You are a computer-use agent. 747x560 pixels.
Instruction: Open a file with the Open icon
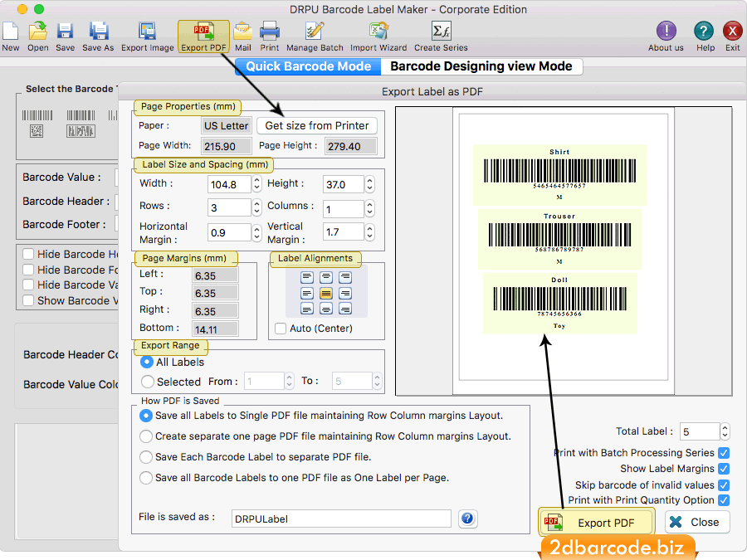click(x=37, y=32)
